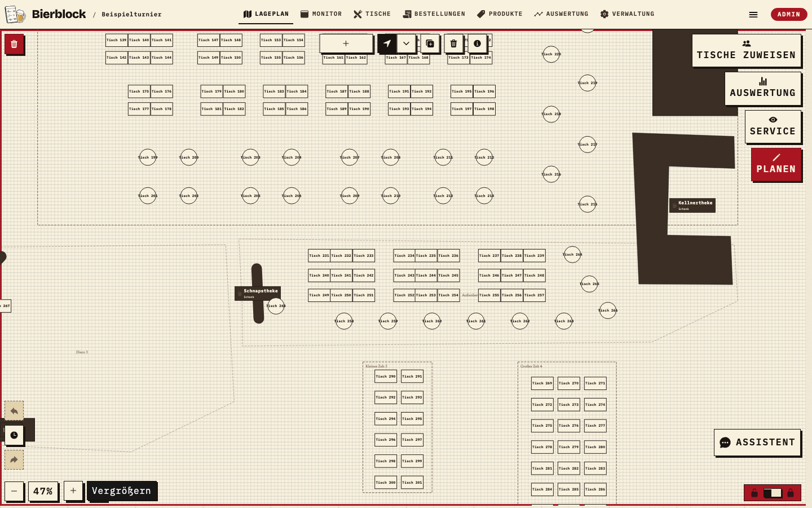Click the redo arrow button
The width and height of the screenshot is (812, 508).
pyautogui.click(x=14, y=459)
